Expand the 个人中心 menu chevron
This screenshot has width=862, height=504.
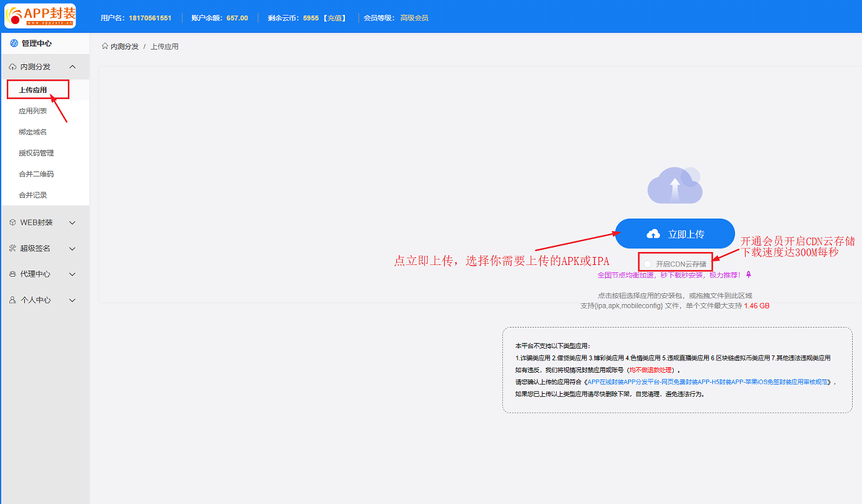(72, 300)
